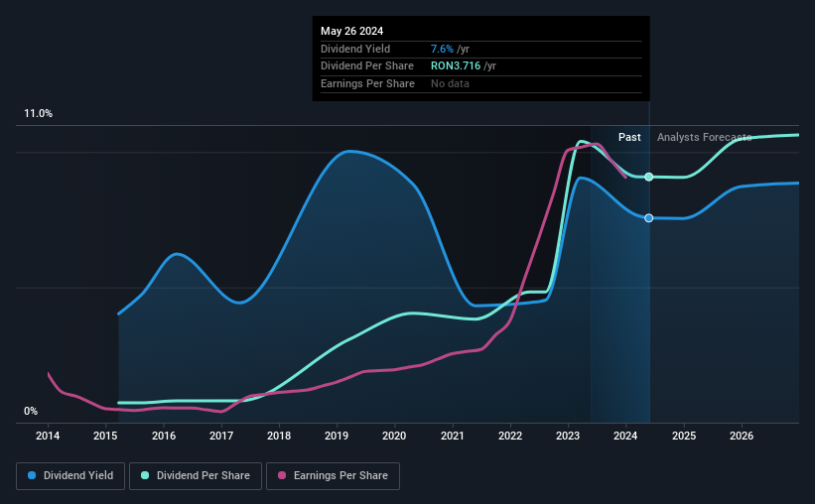This screenshot has height=504, width=815.
Task: Click the 2017 x-axis label
Action: tap(221, 436)
